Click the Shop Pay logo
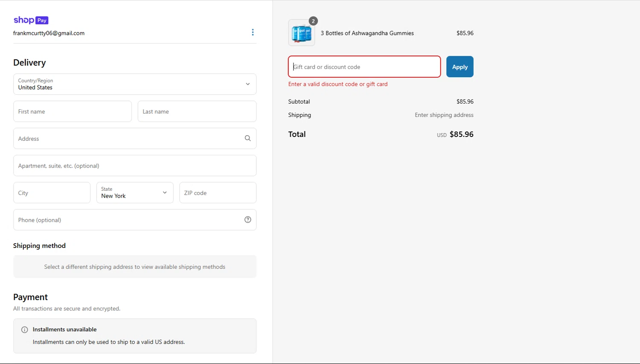Image resolution: width=640 pixels, height=364 pixels. point(31,20)
